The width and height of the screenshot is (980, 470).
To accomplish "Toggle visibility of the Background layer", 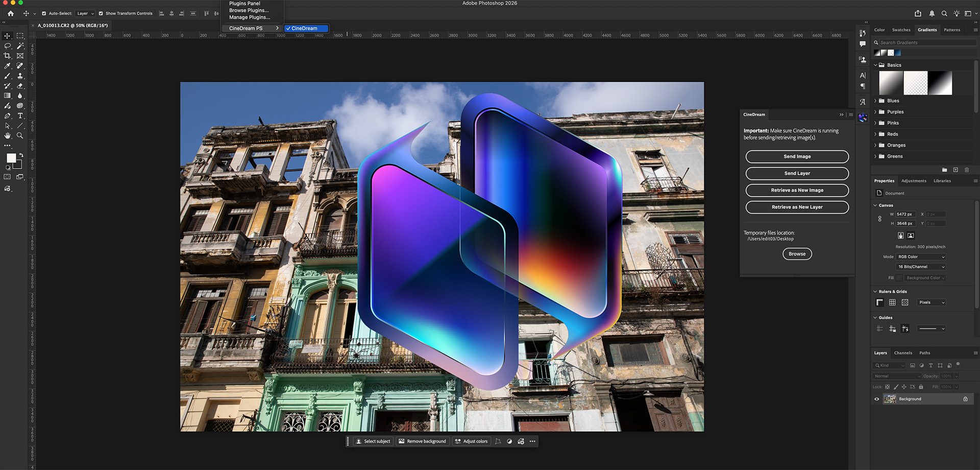I will pyautogui.click(x=877, y=399).
